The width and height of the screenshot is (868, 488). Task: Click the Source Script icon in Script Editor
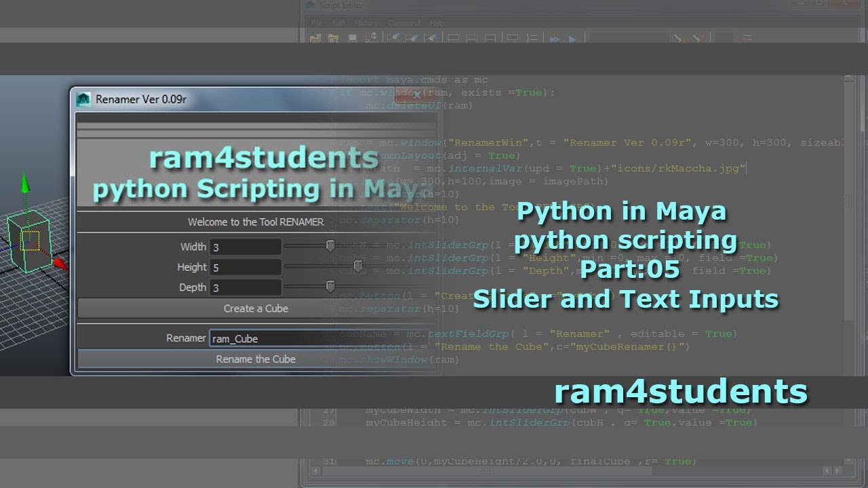(x=334, y=39)
